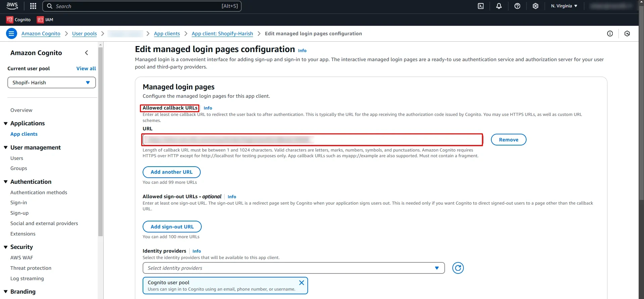This screenshot has height=299, width=644.
Task: Open Log streaming settings
Action: [x=27, y=279]
